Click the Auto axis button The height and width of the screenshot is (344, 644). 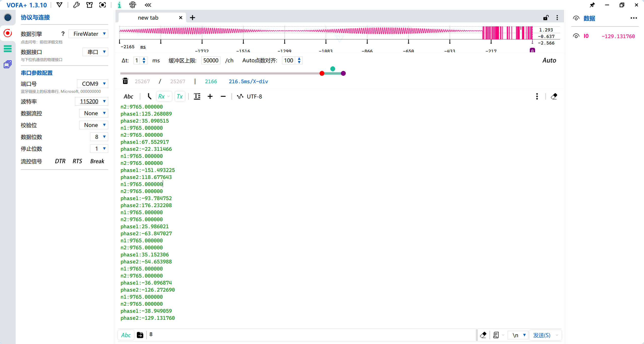click(x=549, y=60)
